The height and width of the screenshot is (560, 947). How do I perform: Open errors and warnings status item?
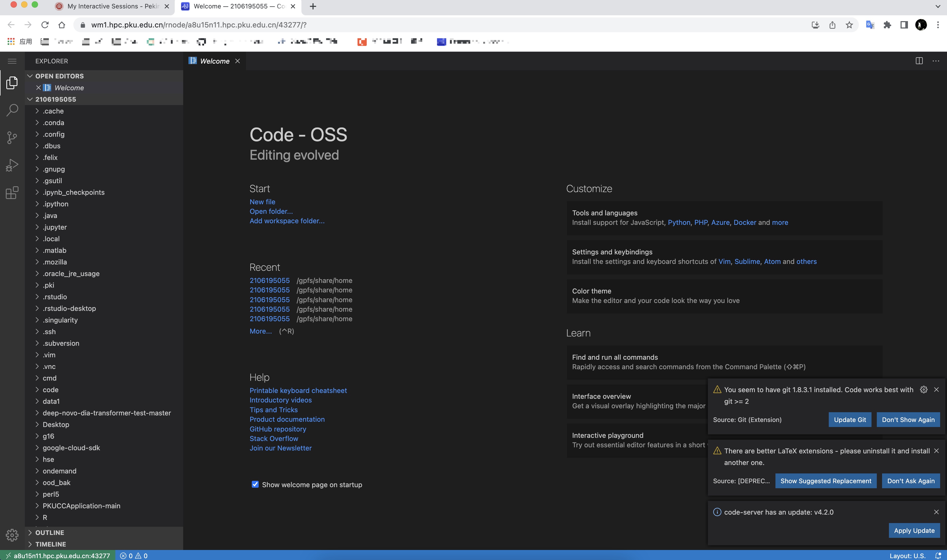tap(134, 556)
